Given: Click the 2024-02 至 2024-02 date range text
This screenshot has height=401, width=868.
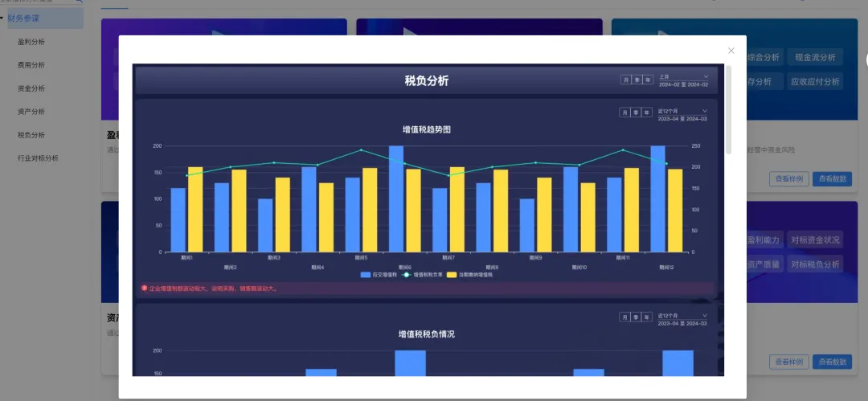Looking at the screenshot, I should point(683,84).
